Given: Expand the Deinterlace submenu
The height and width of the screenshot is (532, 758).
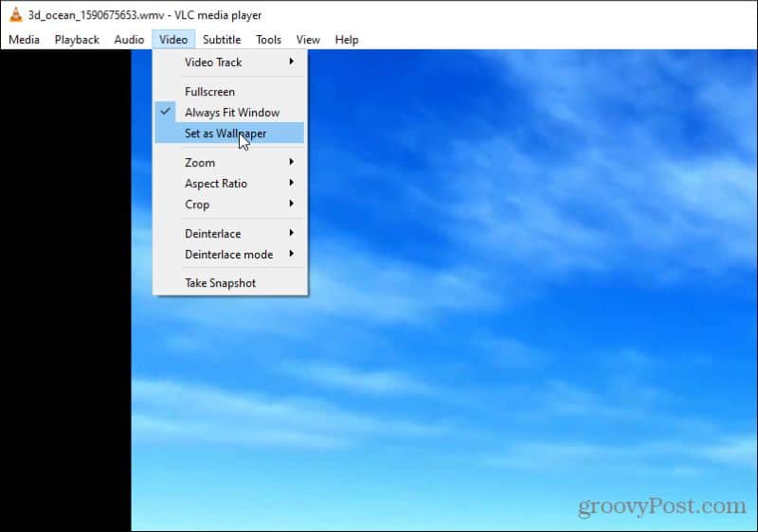Looking at the screenshot, I should click(229, 234).
